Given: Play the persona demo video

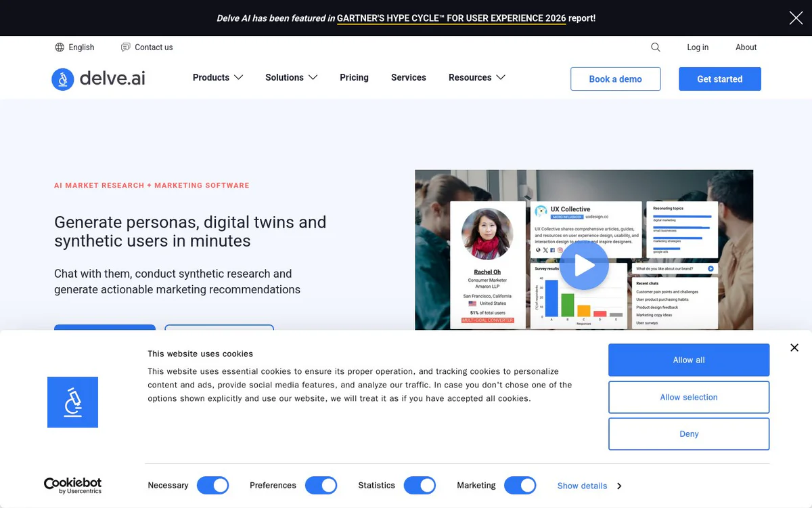Looking at the screenshot, I should click(x=584, y=266).
